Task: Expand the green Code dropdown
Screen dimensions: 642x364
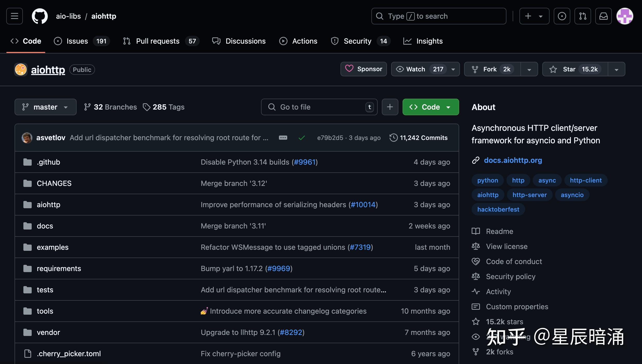Action: click(x=431, y=107)
